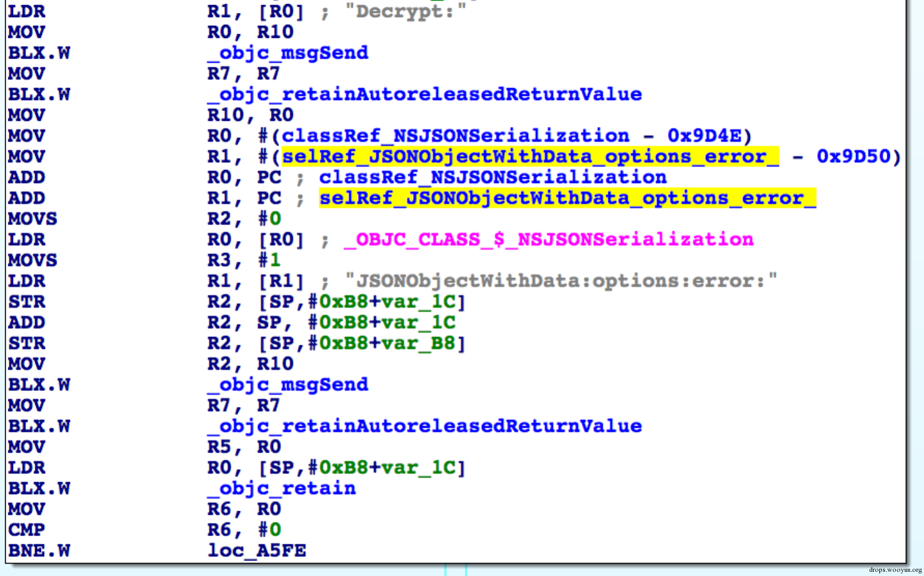Click drops.wooyun.org link
Viewport: 924px width, 576px height.
pyautogui.click(x=896, y=570)
